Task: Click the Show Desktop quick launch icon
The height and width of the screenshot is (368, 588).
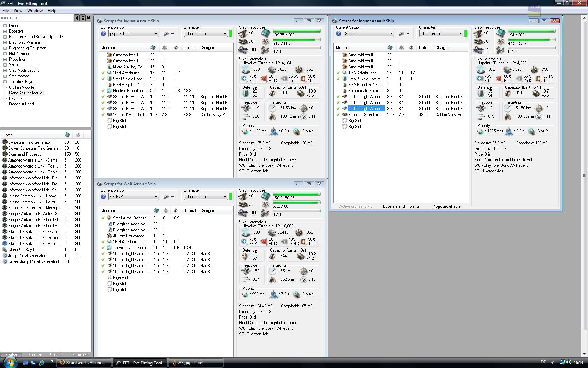Action: click(26, 363)
